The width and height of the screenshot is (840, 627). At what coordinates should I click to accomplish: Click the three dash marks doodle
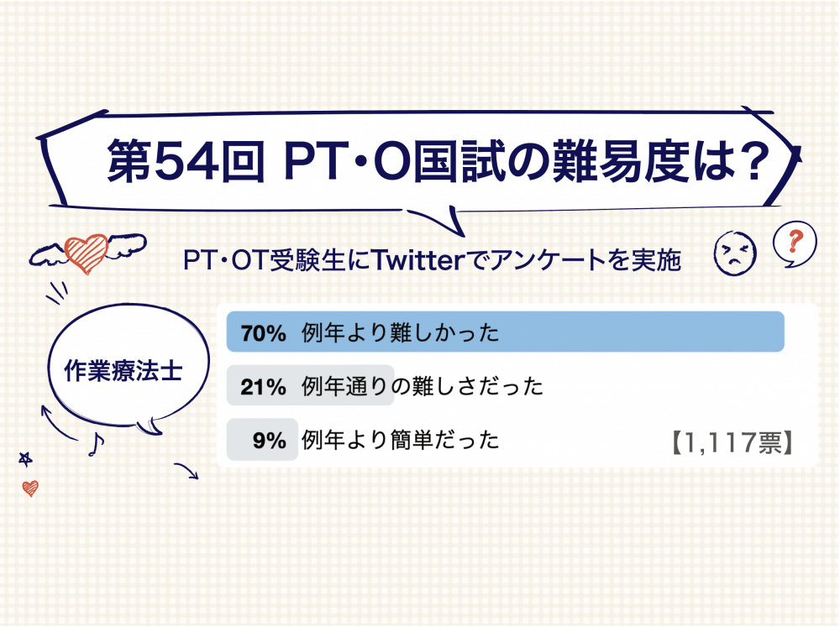(x=56, y=290)
